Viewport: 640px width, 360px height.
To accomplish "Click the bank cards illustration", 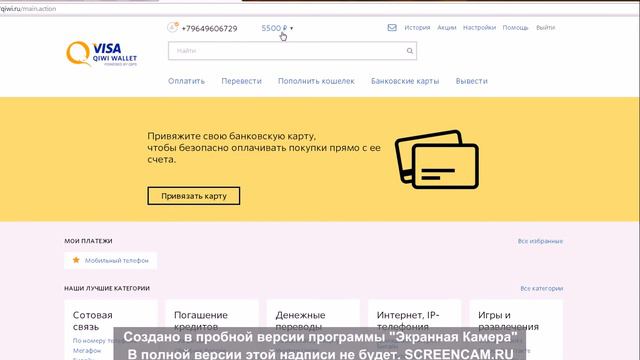I will coord(437,160).
